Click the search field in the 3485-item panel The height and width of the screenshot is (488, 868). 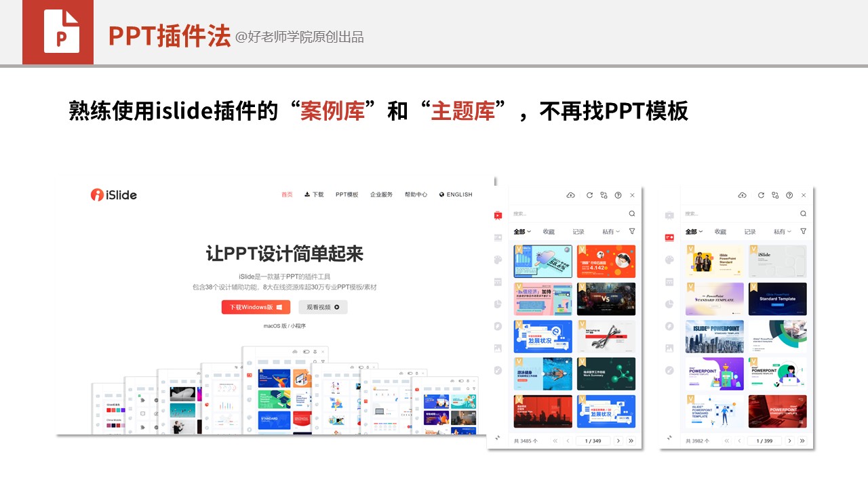click(x=574, y=213)
